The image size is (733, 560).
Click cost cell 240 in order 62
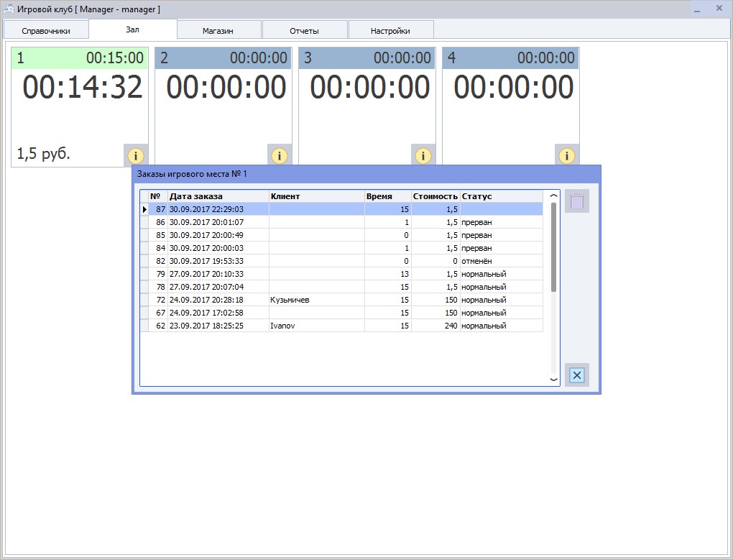(435, 326)
